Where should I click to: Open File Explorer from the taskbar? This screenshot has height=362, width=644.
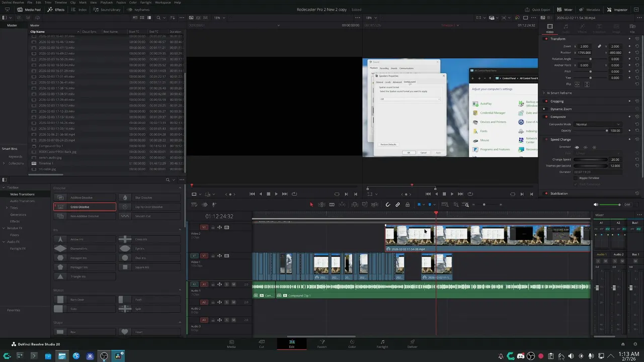62,356
